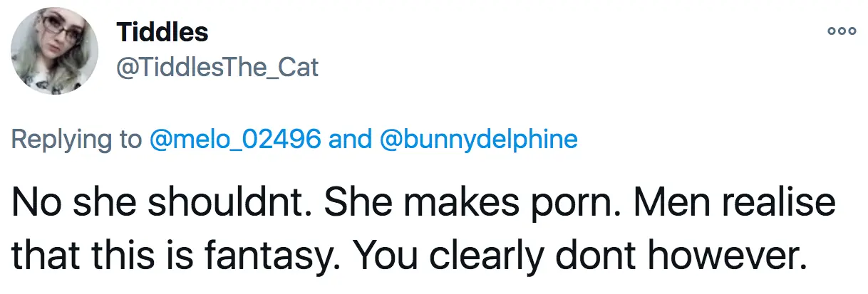
Task: Select the bold "Tiddles" username
Action: [x=162, y=32]
